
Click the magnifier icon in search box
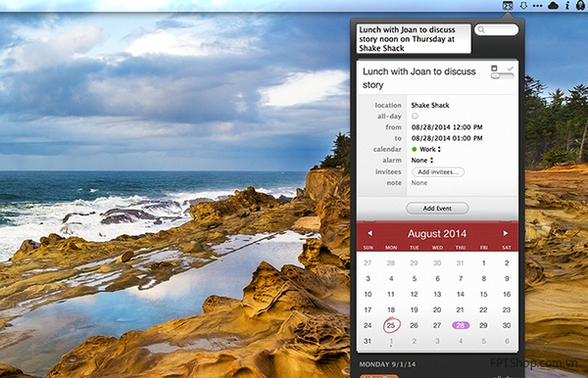click(x=481, y=29)
